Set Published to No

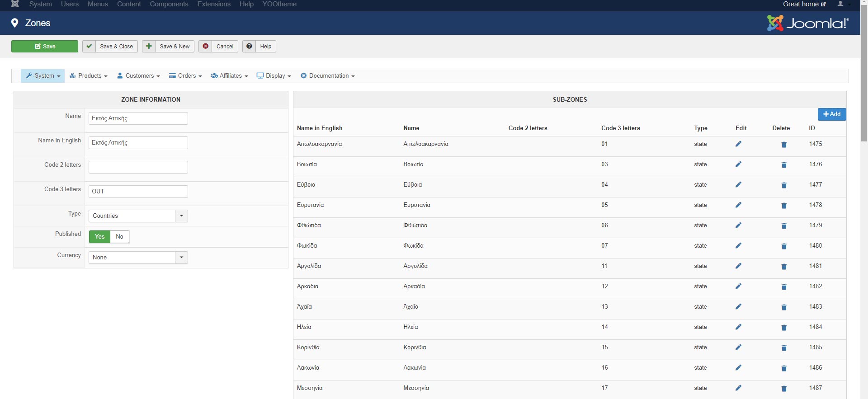(119, 237)
